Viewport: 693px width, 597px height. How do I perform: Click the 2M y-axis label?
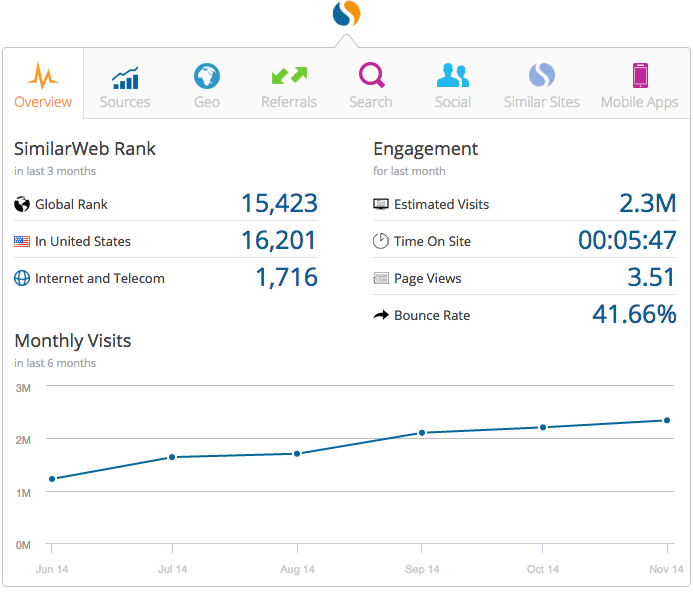(x=23, y=440)
